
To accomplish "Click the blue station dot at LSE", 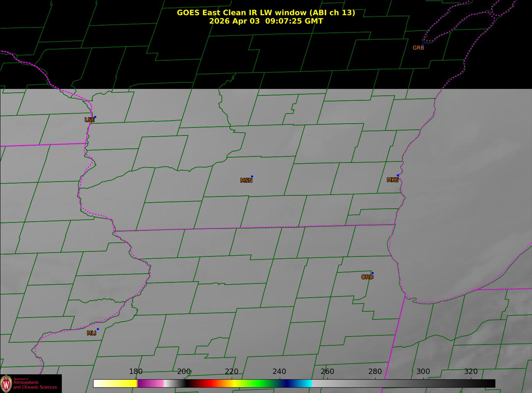I will (95, 117).
